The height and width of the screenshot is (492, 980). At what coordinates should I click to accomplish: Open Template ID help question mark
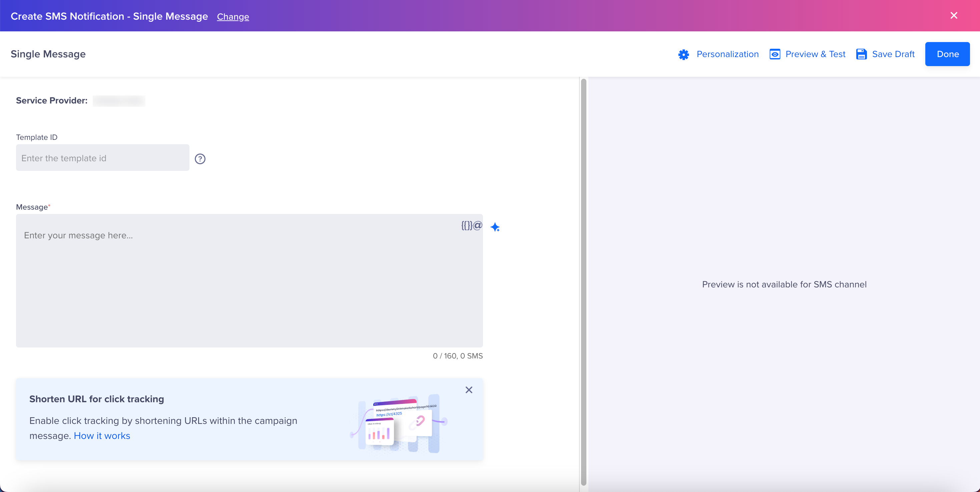point(200,159)
